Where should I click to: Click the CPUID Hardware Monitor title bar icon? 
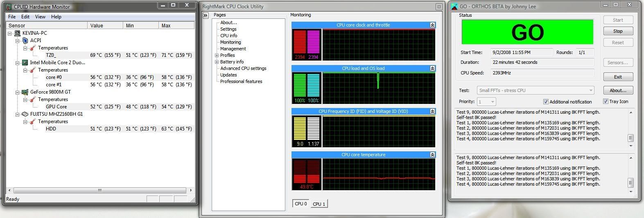(x=9, y=7)
